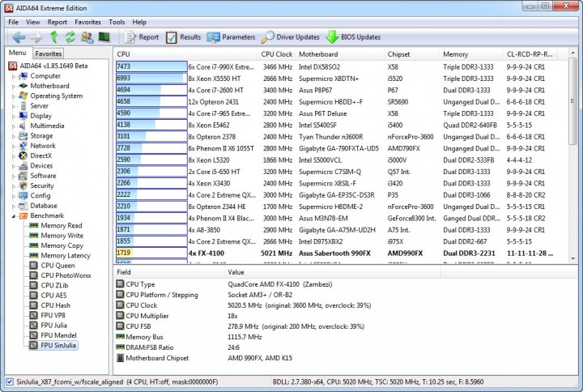Viewport: 583px width, 392px height.
Task: Click the users toolbar icon
Action: [x=87, y=37]
